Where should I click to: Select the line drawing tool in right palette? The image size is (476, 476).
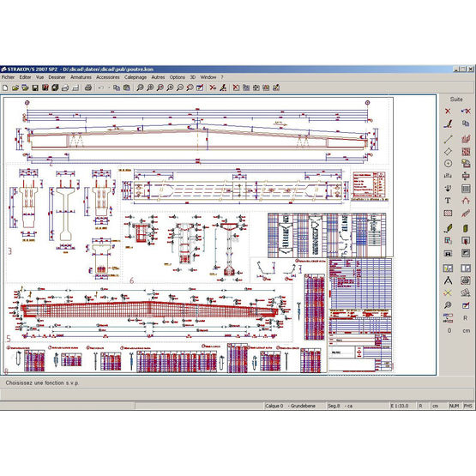(x=448, y=139)
